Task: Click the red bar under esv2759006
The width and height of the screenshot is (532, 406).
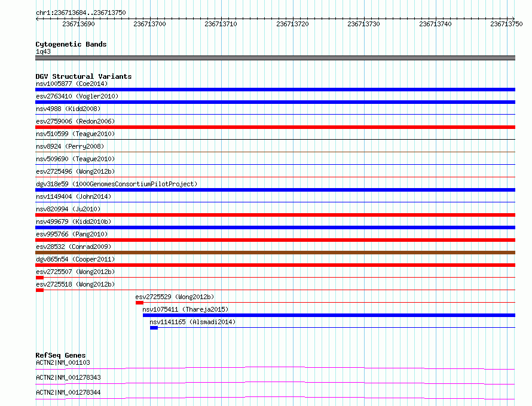Action: (275, 127)
